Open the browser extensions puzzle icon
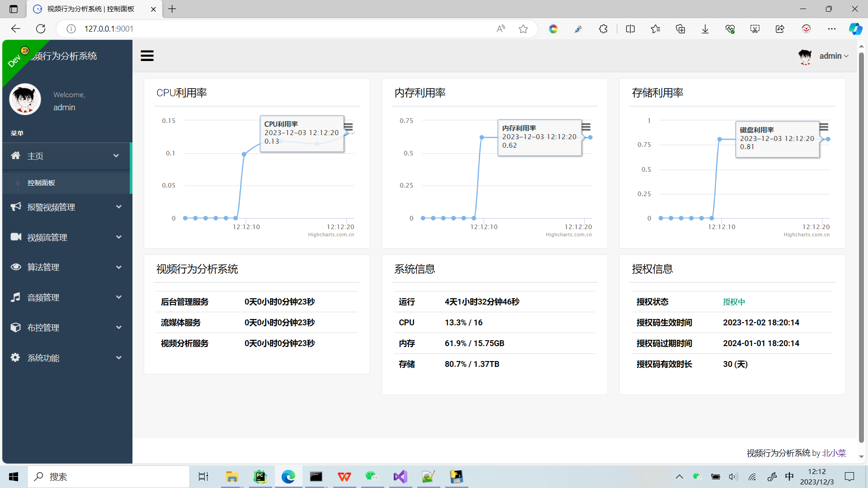This screenshot has width=868, height=488. (x=603, y=29)
